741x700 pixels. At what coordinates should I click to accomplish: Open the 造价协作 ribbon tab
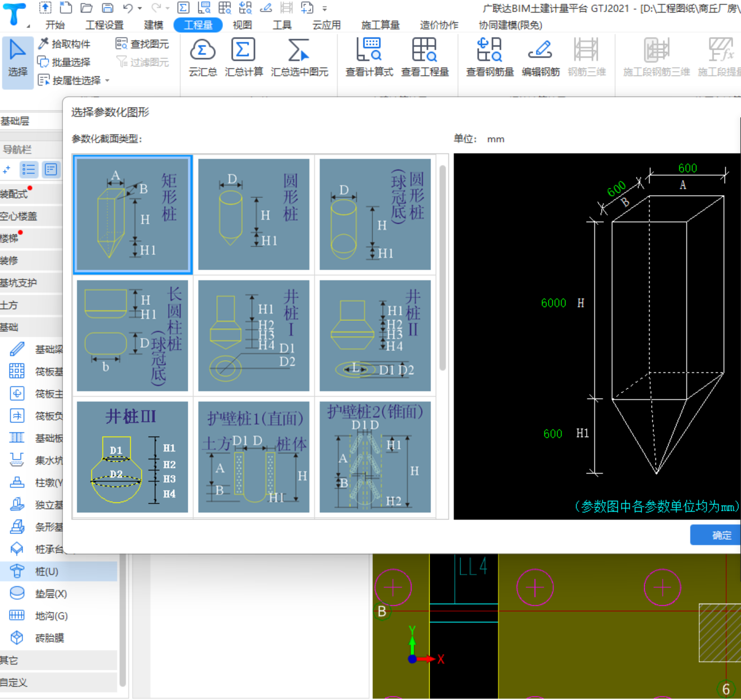(439, 25)
